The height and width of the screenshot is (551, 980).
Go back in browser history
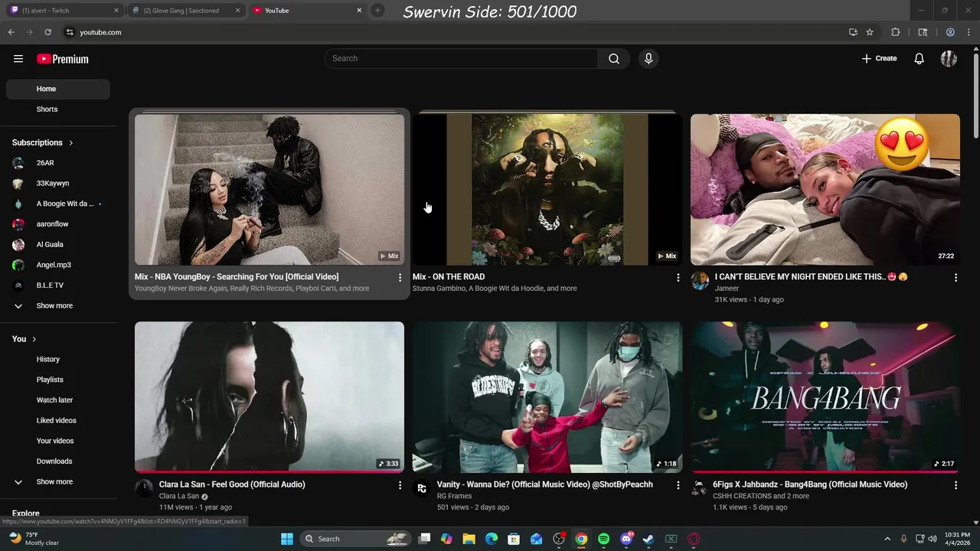(x=11, y=32)
